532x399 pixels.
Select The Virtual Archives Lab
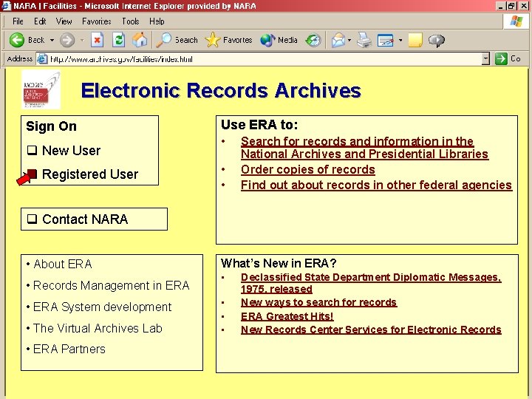point(98,328)
